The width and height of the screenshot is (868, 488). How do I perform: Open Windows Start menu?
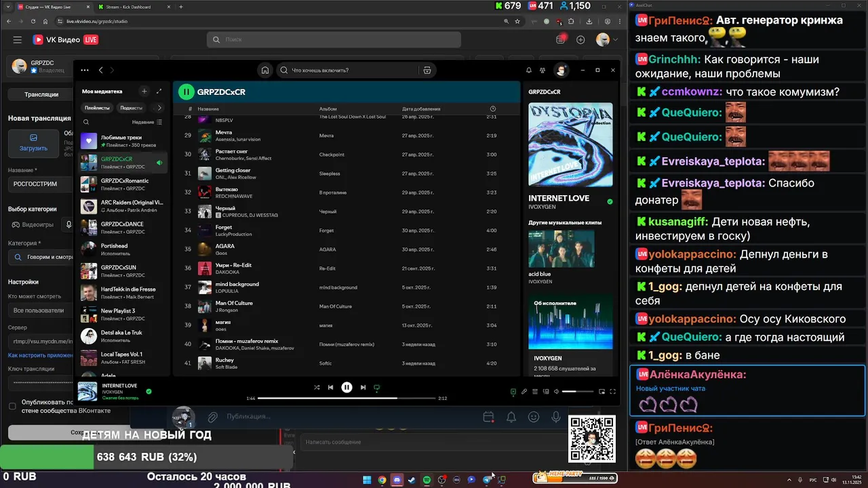pos(367,480)
